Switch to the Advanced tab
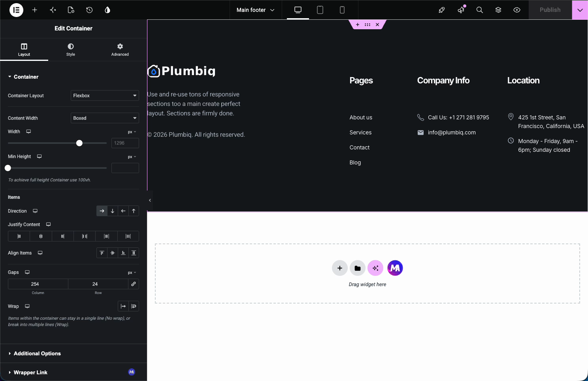The height and width of the screenshot is (381, 588). [x=120, y=50]
